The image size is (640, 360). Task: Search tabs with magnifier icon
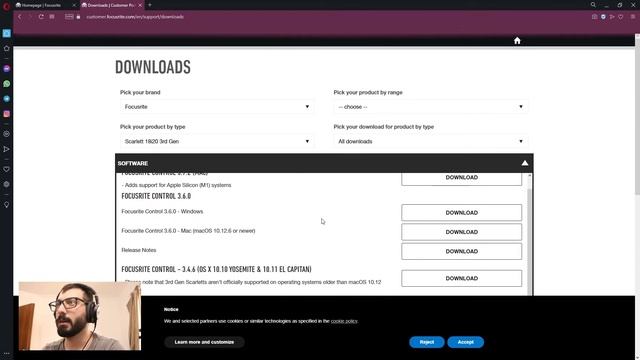coord(593,5)
